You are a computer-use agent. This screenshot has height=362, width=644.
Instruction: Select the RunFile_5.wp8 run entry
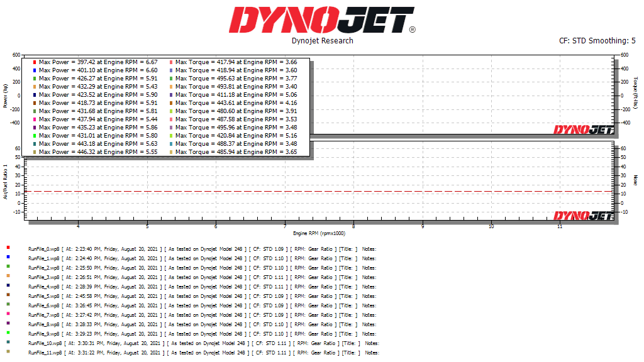(202, 297)
